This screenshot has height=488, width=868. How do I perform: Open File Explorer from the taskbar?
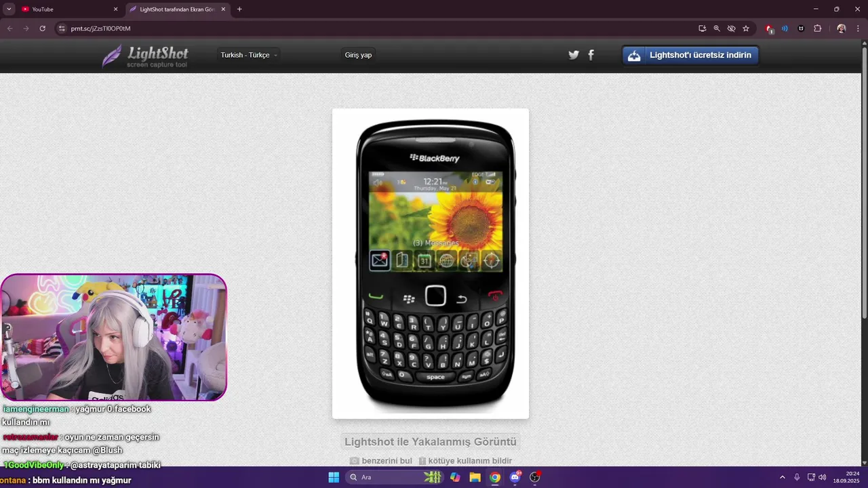click(475, 477)
